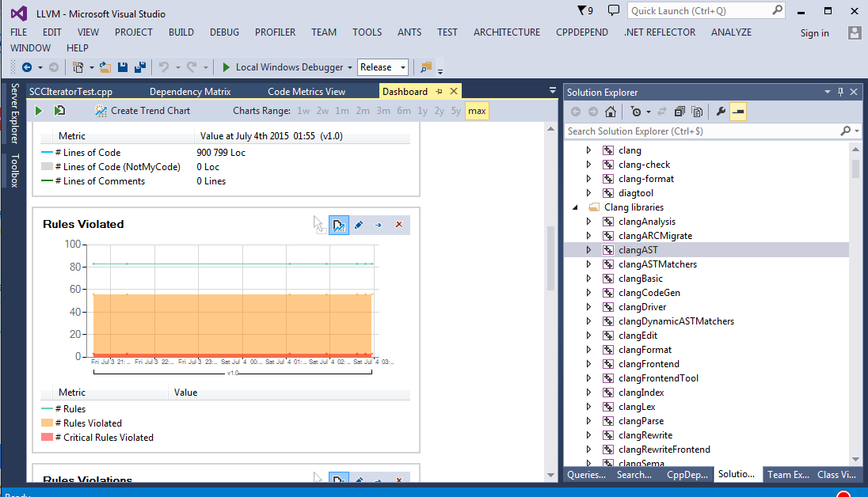Click the Navigate Backward arrow in main toolbar
The image size is (868, 497).
click(27, 67)
